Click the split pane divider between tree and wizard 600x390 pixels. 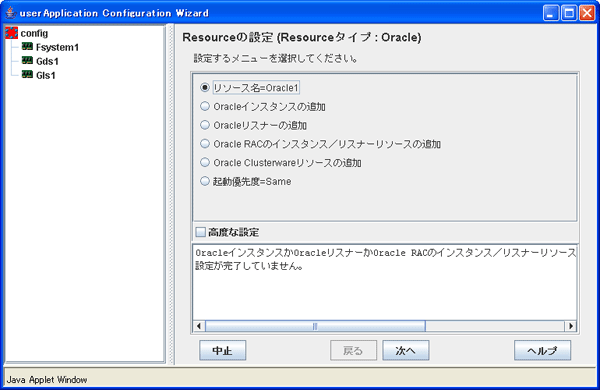tap(170, 194)
